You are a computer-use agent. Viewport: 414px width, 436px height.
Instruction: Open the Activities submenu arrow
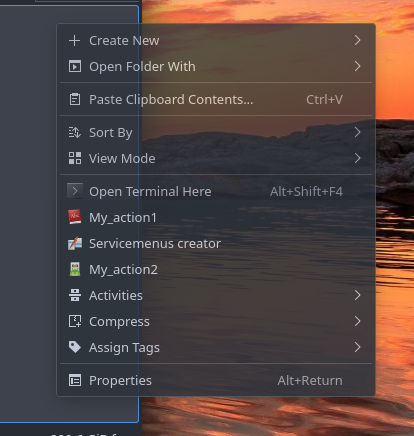pos(357,295)
